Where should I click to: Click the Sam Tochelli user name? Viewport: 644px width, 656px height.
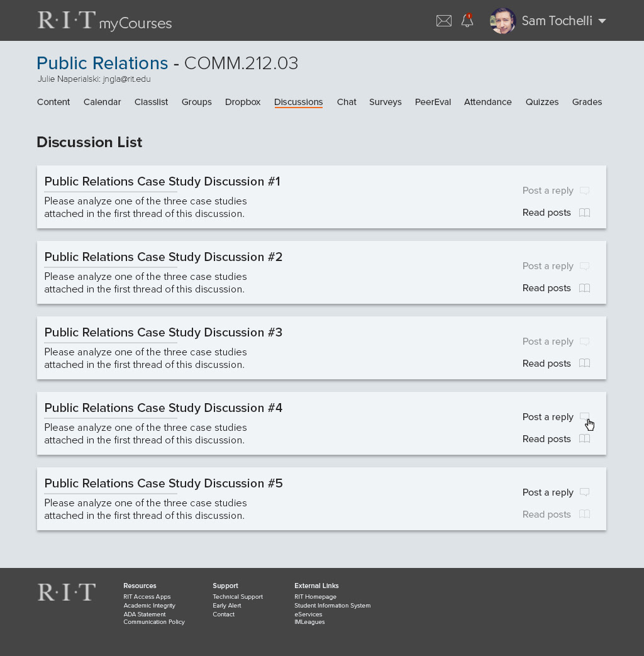pyautogui.click(x=557, y=21)
